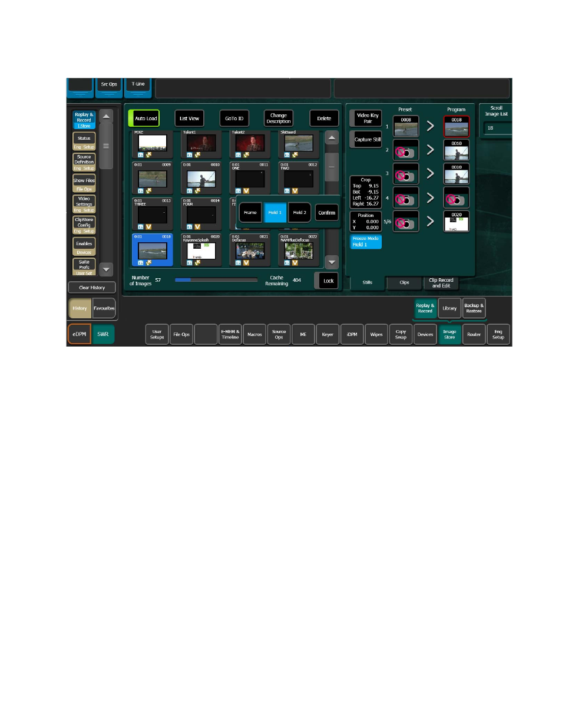This screenshot has width=562, height=728.
Task: Toggle the Auto Load button
Action: pyautogui.click(x=144, y=118)
